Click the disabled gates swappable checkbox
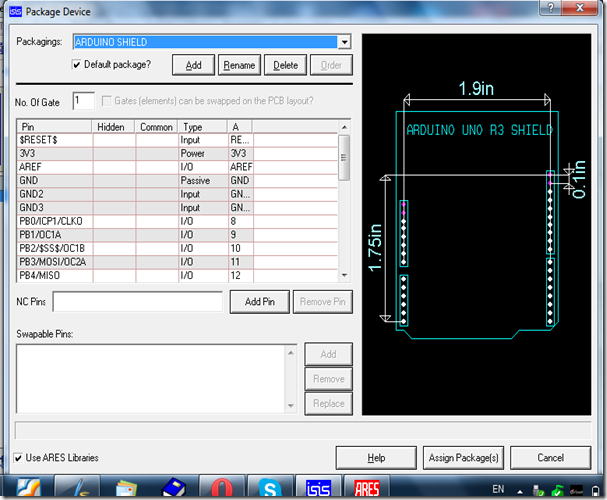The height and width of the screenshot is (500, 607). click(x=106, y=101)
